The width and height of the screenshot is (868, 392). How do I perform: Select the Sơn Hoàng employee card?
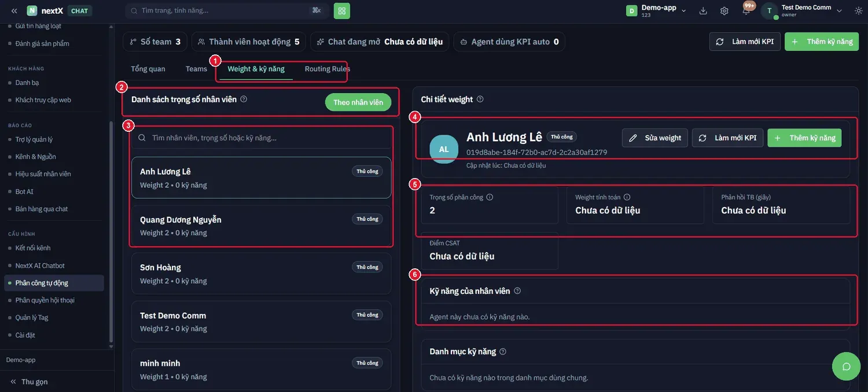[262, 273]
